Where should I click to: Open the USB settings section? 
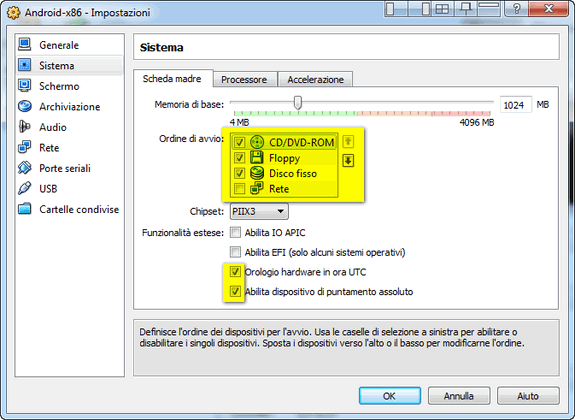pyautogui.click(x=69, y=189)
